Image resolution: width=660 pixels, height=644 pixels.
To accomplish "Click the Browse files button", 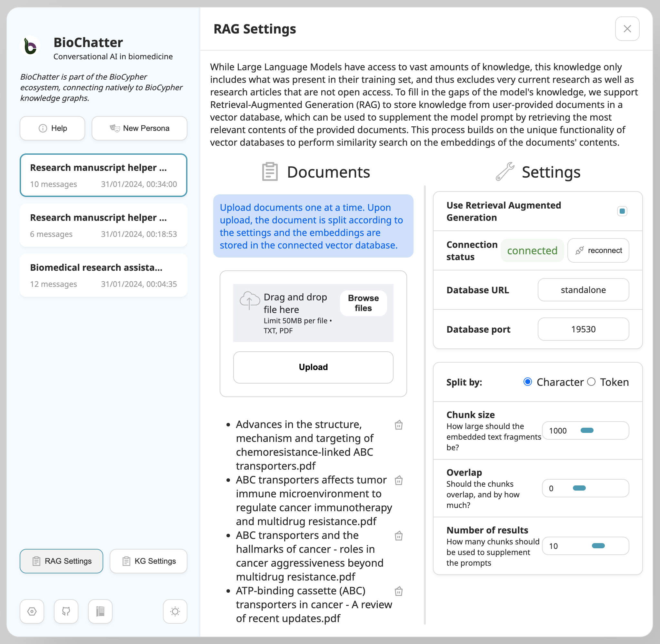I will click(x=363, y=303).
